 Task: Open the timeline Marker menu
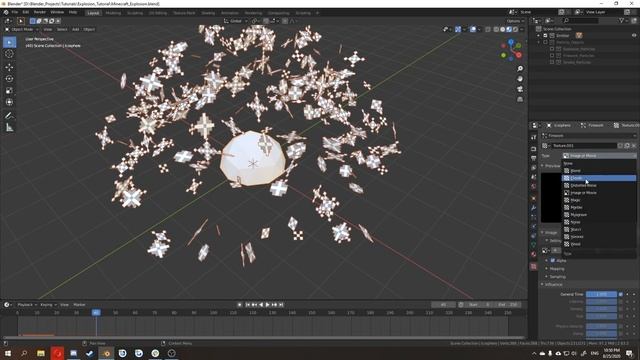click(79, 305)
